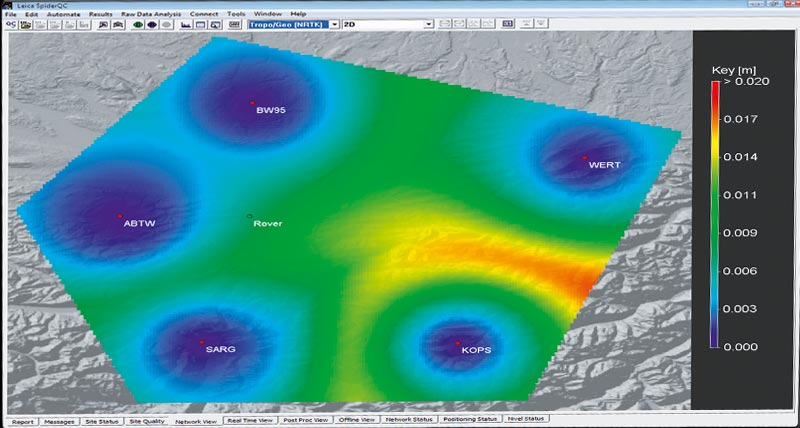800x428 pixels.
Task: Open the Raw Data Analysis menu
Action: (x=152, y=13)
